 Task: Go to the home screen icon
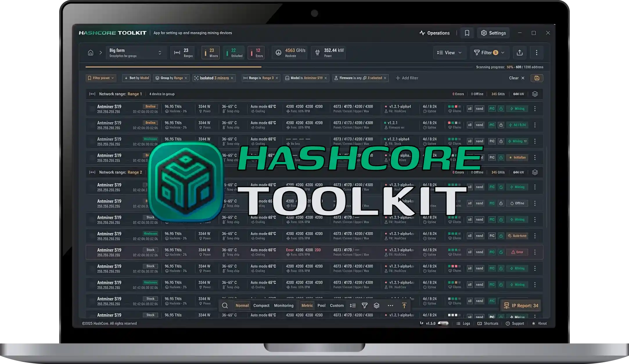[91, 53]
